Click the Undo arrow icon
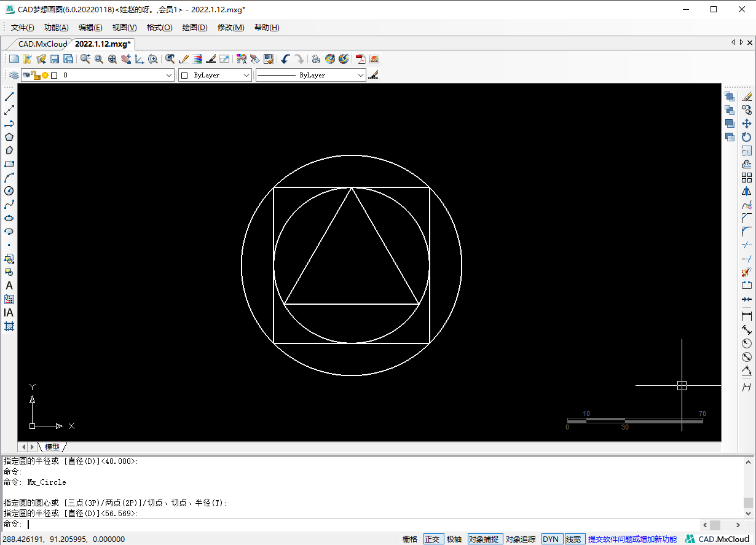Viewport: 756px width, 545px height. [x=285, y=59]
